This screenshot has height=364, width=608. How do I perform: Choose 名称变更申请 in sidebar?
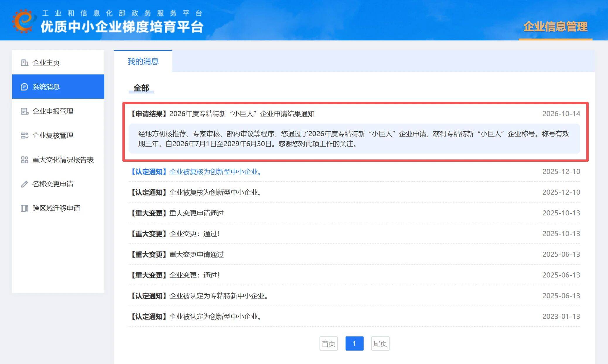click(x=58, y=184)
